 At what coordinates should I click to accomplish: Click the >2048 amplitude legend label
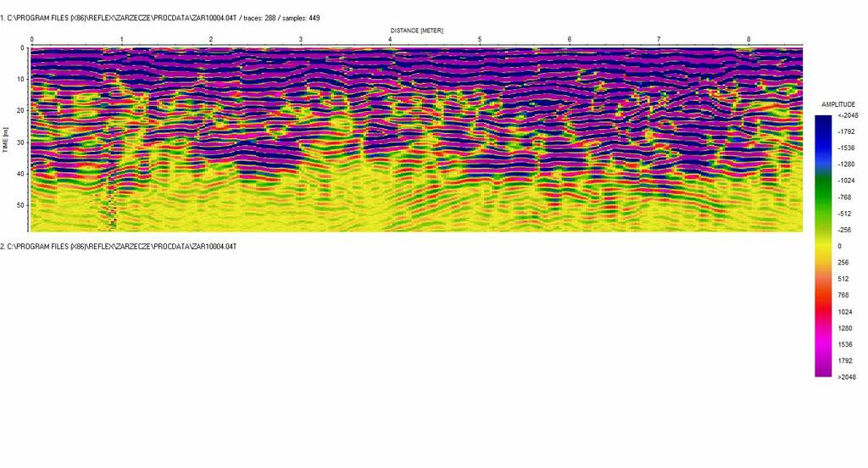coord(847,376)
